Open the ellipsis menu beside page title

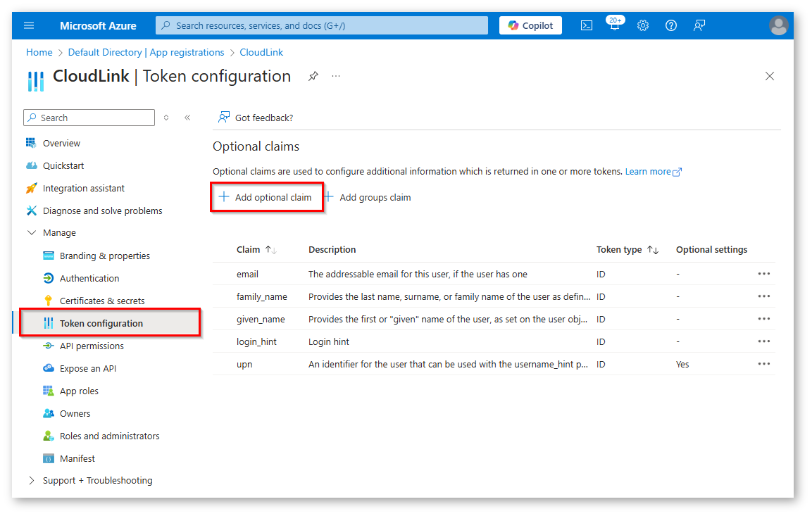336,76
